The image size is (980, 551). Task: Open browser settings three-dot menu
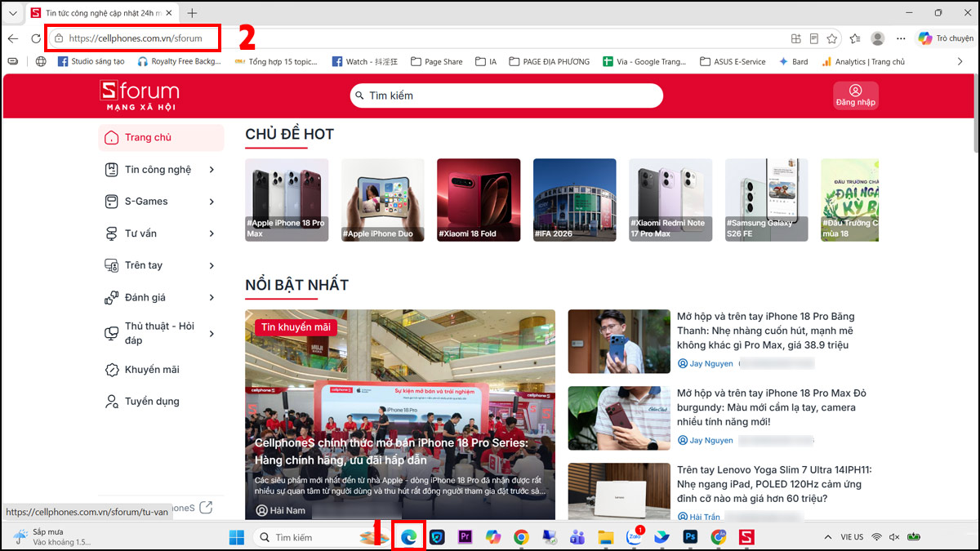[901, 38]
